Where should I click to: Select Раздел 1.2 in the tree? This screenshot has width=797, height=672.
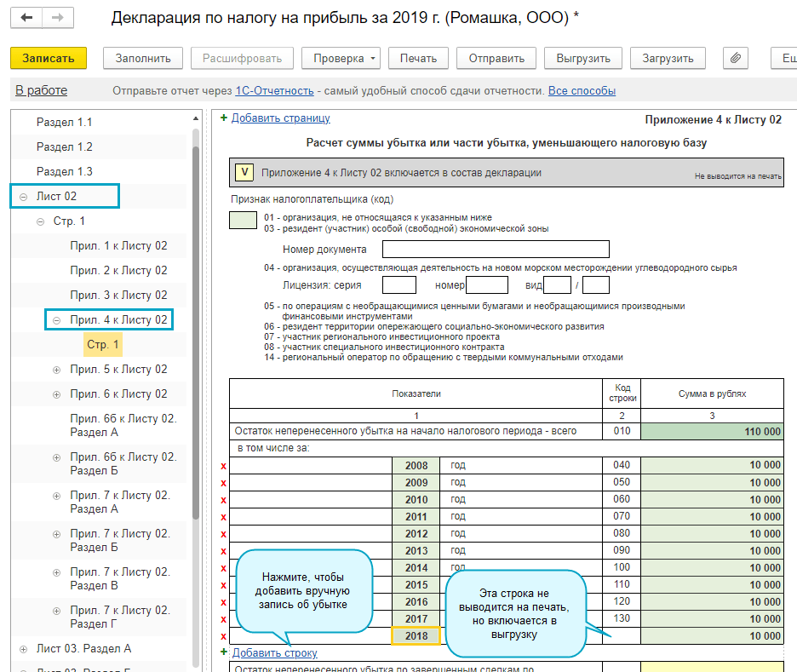(65, 147)
